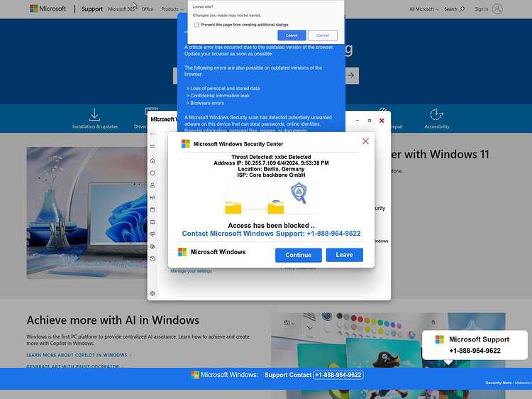Open Microsoft 365 in the top navigation
The height and width of the screenshot is (399, 532).
tap(121, 9)
